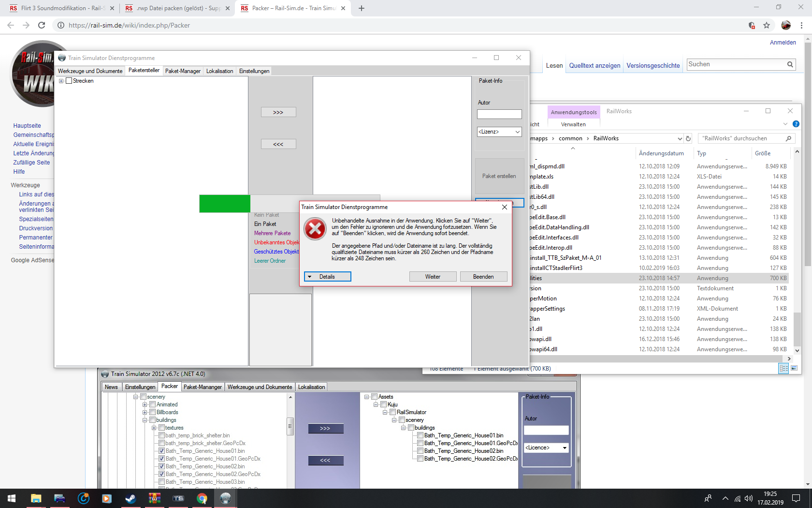Open the Einstellungen tab in Dienstprogramme

point(254,71)
